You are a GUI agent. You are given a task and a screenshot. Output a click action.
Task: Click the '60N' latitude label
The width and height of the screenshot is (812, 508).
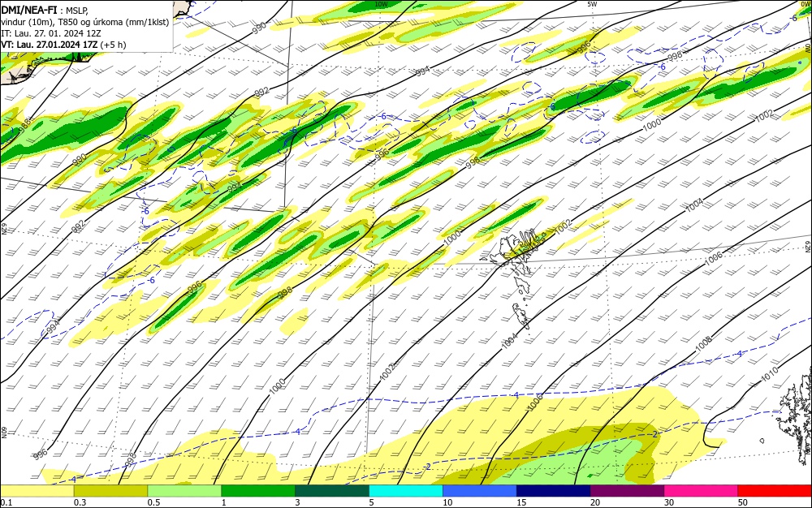[3, 433]
